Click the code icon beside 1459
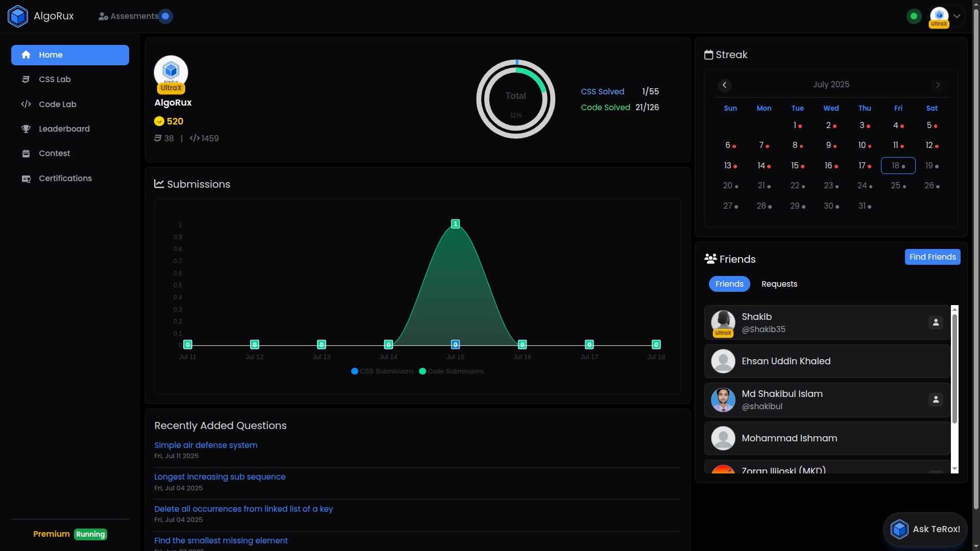This screenshot has width=980, height=551. (194, 138)
